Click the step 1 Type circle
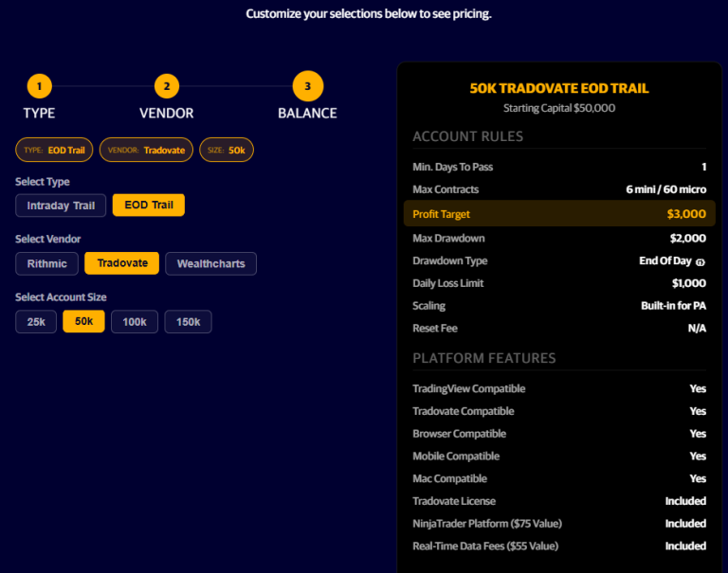 pos(39,87)
